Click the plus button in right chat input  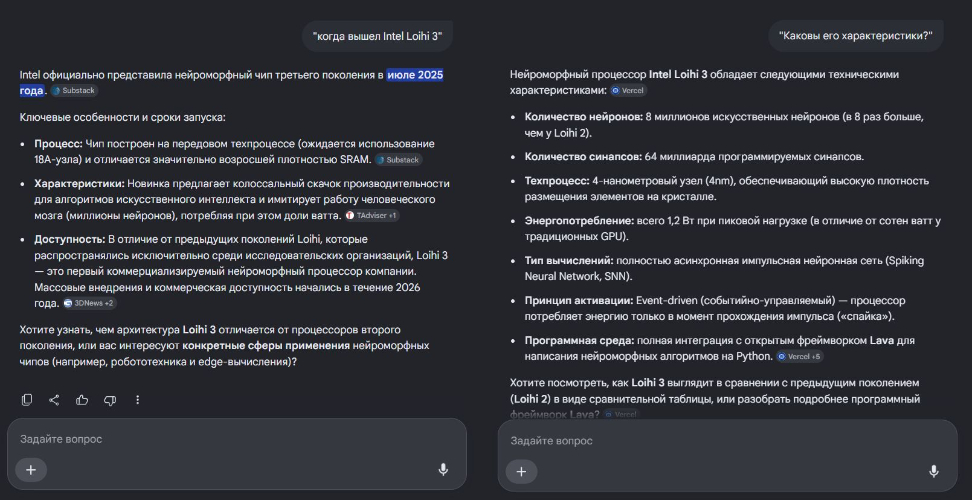[x=521, y=471]
